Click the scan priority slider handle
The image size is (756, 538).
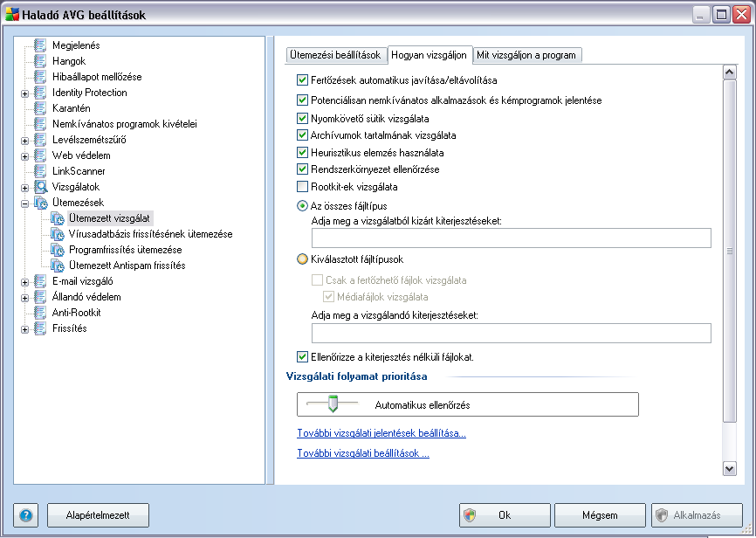click(333, 403)
